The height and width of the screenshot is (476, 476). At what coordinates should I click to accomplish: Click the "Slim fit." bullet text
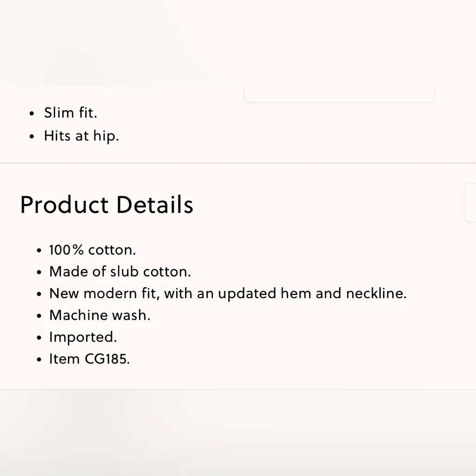(70, 112)
